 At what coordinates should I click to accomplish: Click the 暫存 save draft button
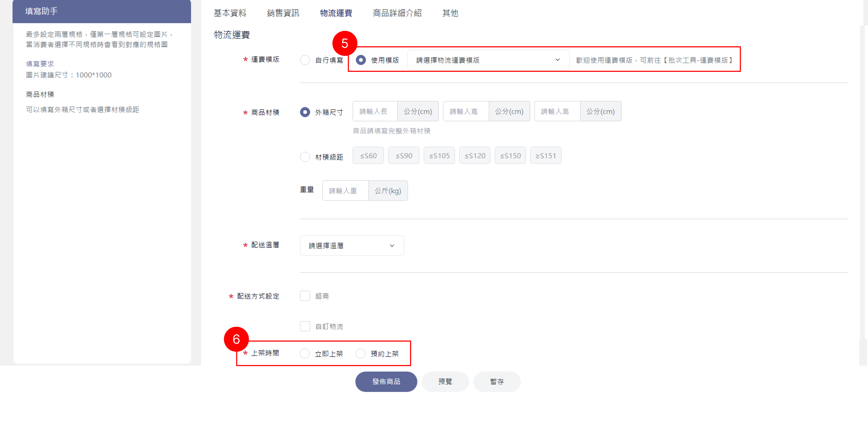[497, 382]
